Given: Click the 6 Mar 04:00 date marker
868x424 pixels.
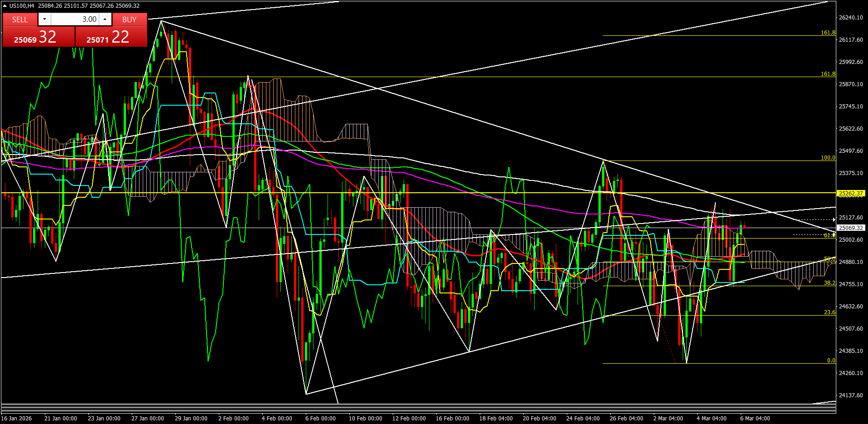Looking at the screenshot, I should point(755,419).
